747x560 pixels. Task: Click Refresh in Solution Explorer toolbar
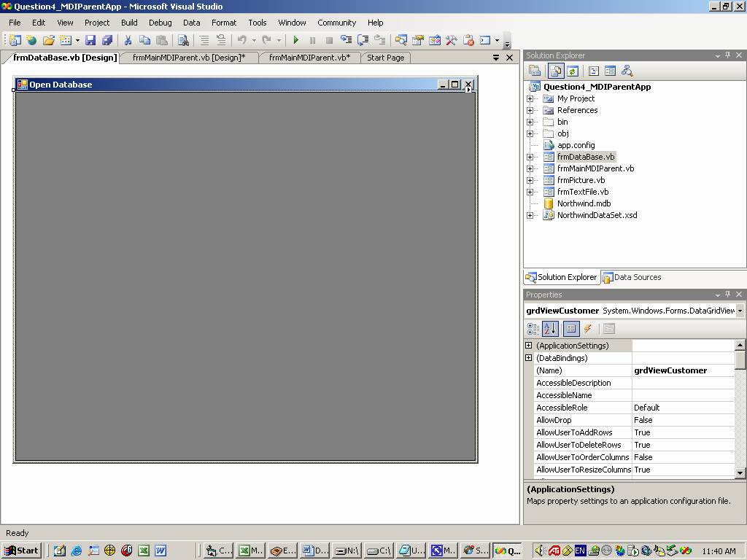573,71
